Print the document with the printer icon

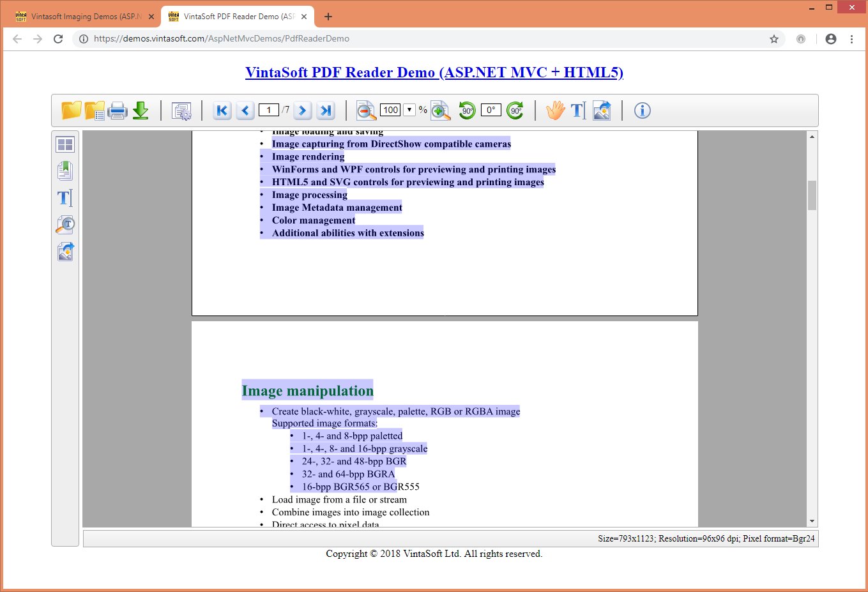[x=118, y=110]
